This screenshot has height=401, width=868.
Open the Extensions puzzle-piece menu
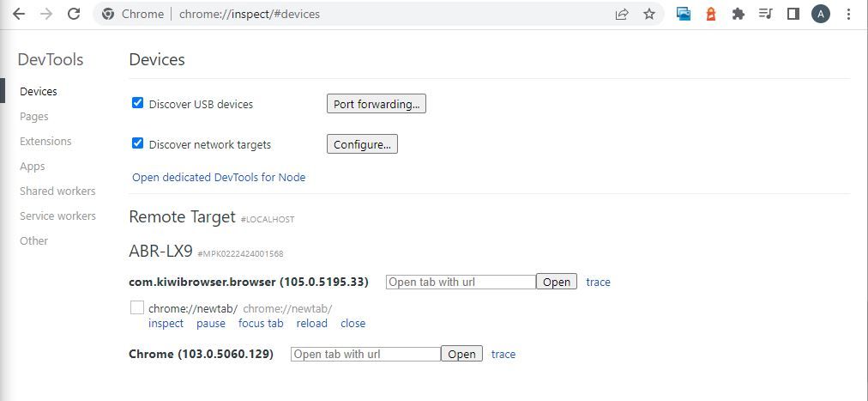click(738, 15)
